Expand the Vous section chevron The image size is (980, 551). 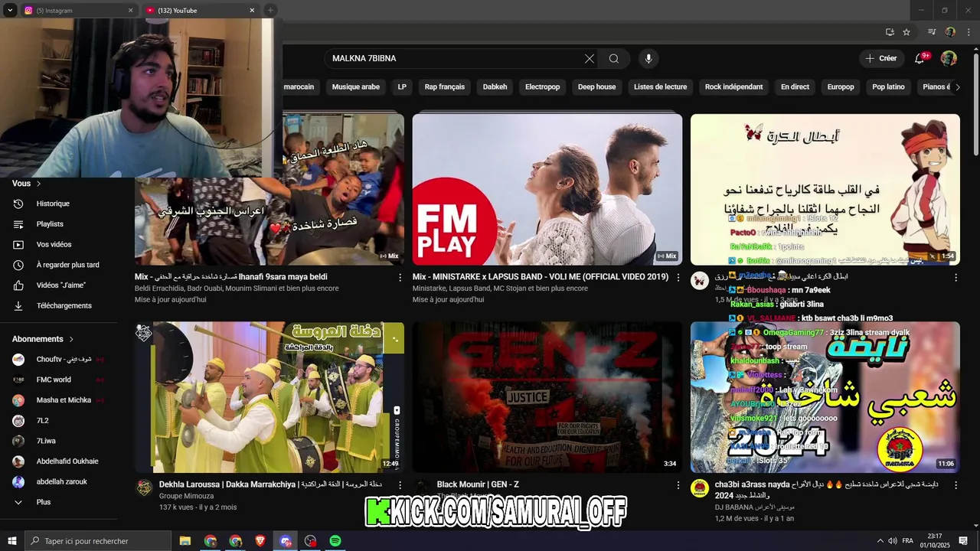[x=38, y=184]
